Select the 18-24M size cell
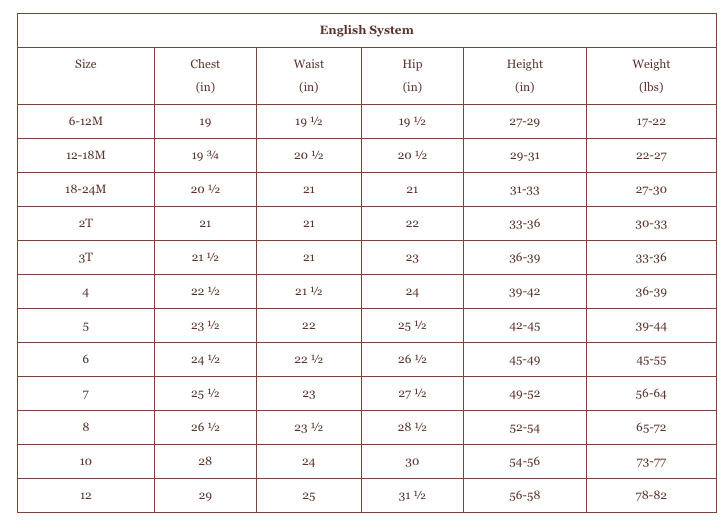The height and width of the screenshot is (525, 727). point(86,189)
